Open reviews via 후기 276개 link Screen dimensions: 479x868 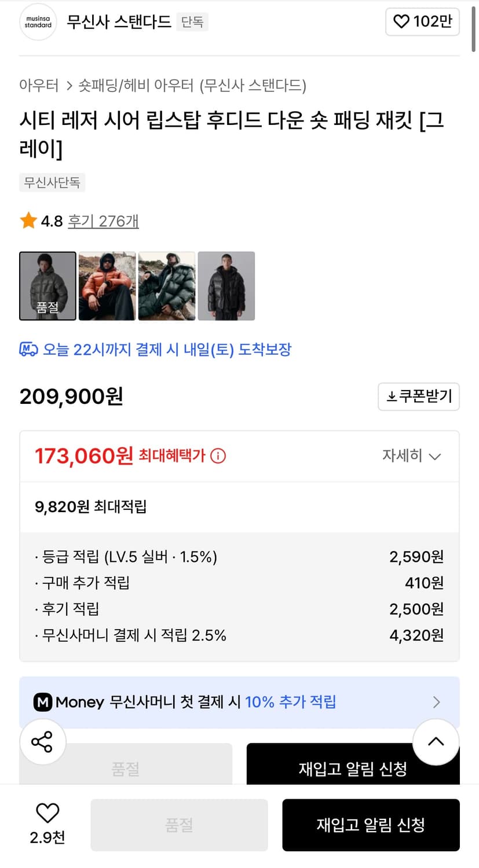click(103, 220)
